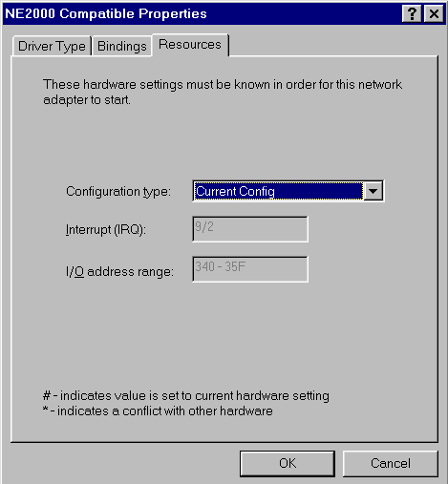This screenshot has width=448, height=484.
Task: Select the Resources tab
Action: pyautogui.click(x=190, y=45)
